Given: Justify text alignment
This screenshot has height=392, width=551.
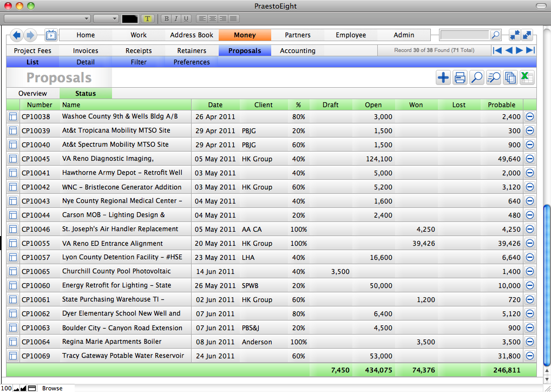Looking at the screenshot, I should pyautogui.click(x=234, y=18).
